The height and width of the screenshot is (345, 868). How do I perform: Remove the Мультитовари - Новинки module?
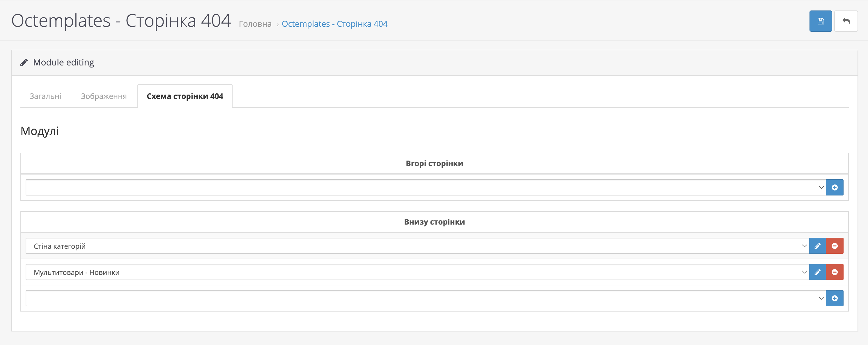834,272
